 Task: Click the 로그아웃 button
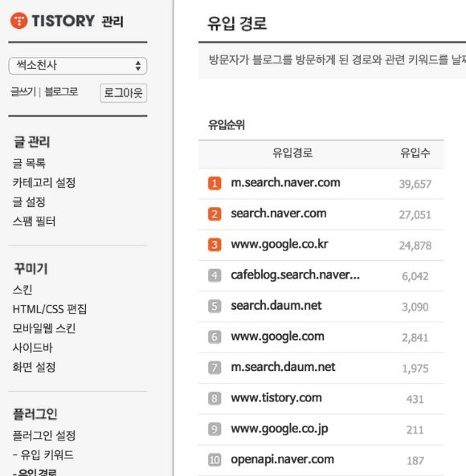(x=124, y=93)
